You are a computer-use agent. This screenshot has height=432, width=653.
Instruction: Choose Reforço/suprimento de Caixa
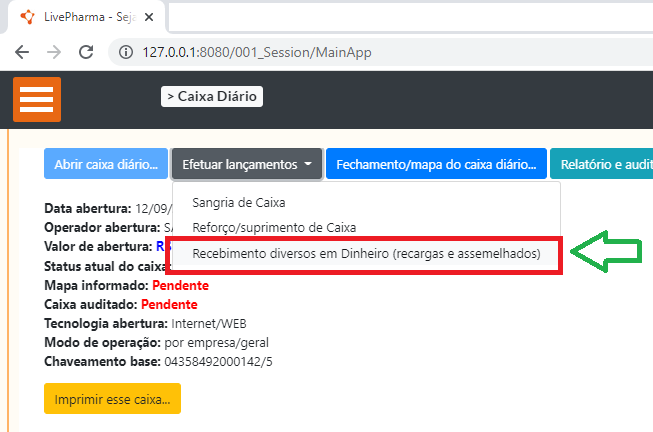coord(273,228)
